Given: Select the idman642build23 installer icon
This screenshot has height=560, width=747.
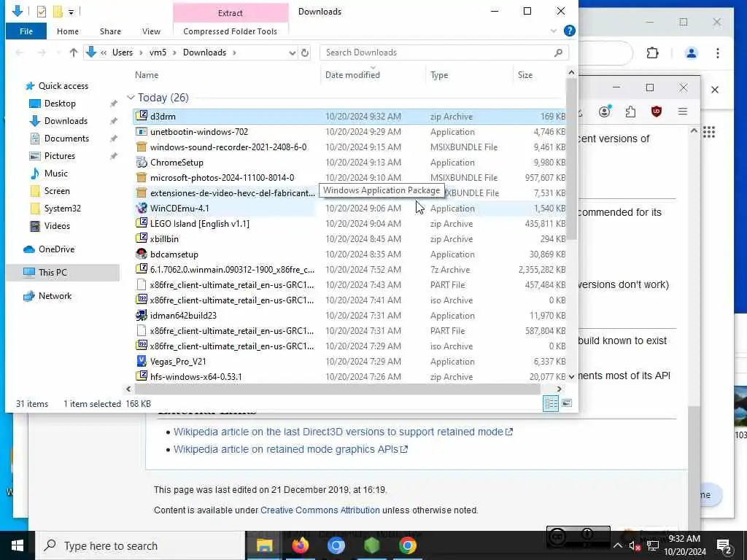Looking at the screenshot, I should point(141,315).
